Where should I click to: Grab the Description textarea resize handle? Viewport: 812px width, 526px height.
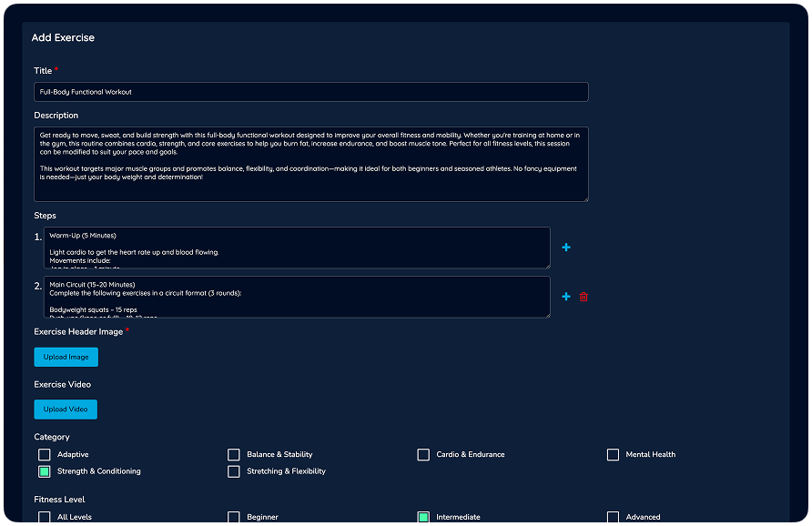pyautogui.click(x=584, y=197)
